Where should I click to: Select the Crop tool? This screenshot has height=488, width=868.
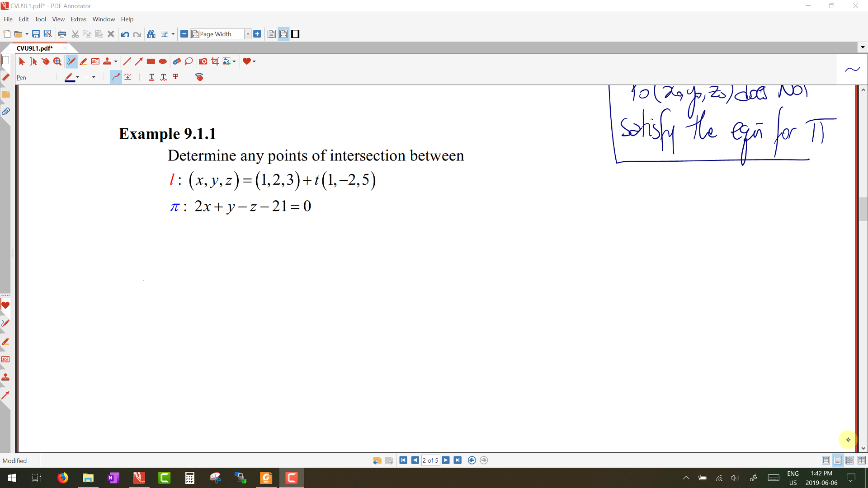point(215,61)
